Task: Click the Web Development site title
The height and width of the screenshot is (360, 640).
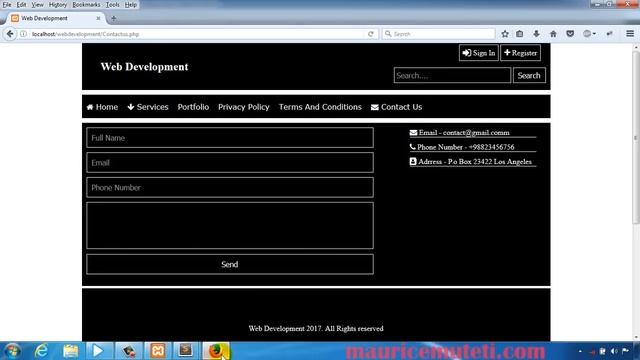Action: pyautogui.click(x=144, y=67)
